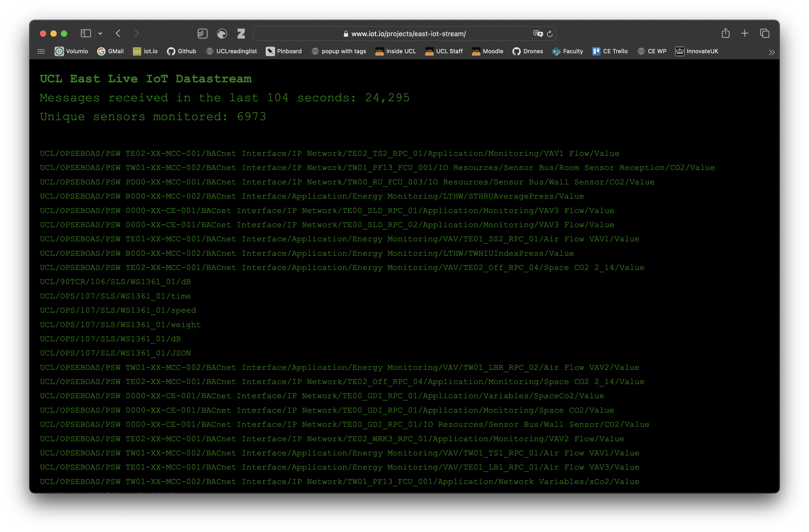The image size is (809, 532).
Task: Open the Github bookmark
Action: 182,51
